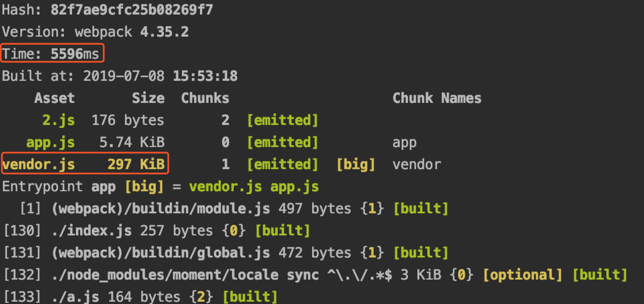Click the ./node_modules/moment/locale path
Image resolution: width=644 pixels, height=304 pixels.
click(x=165, y=275)
